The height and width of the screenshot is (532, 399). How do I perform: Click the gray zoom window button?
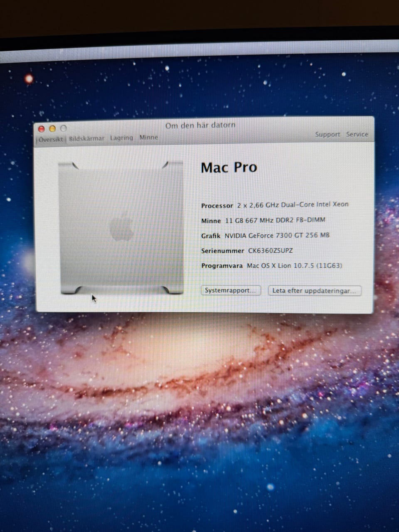coord(63,128)
